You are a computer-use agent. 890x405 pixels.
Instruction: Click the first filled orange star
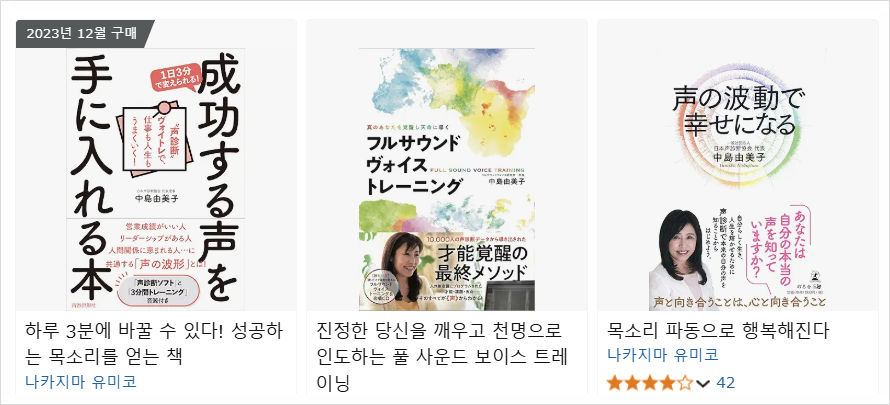tap(615, 383)
